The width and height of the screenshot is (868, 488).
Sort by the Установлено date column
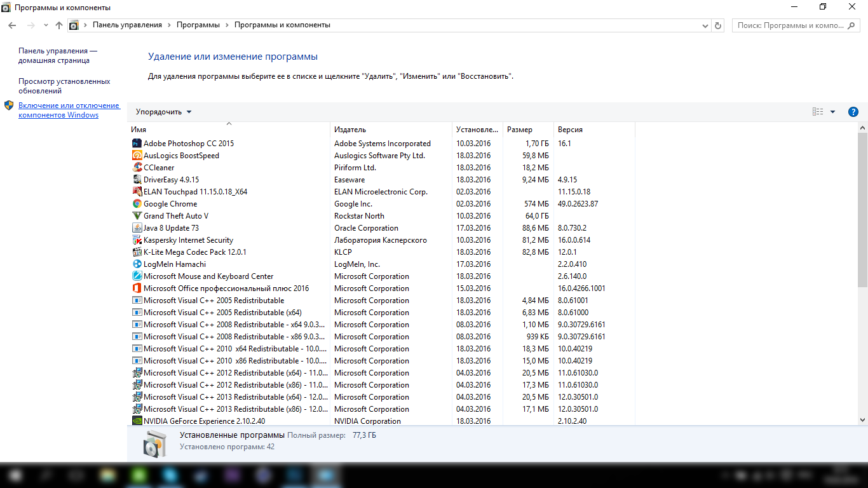tap(477, 130)
